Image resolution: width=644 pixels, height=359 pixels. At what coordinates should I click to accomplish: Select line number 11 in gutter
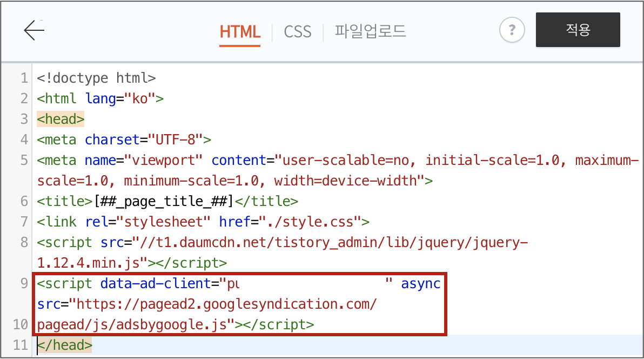click(x=21, y=345)
